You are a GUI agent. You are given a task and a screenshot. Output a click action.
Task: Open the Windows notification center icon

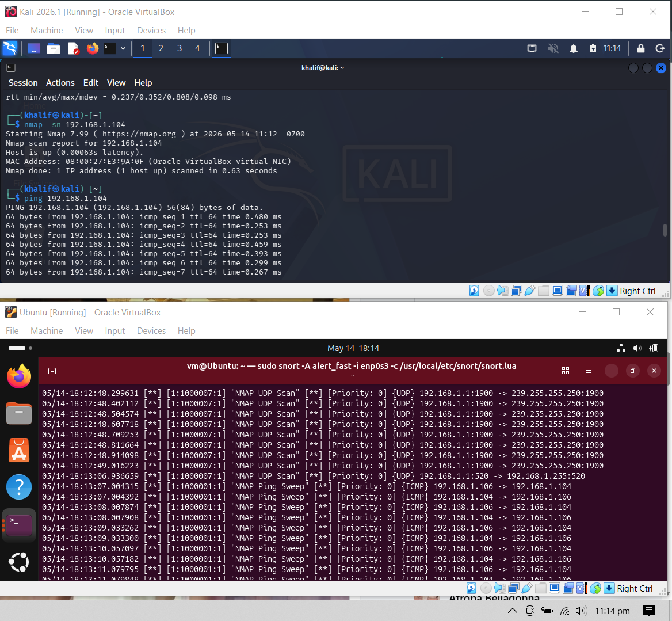pyautogui.click(x=649, y=610)
